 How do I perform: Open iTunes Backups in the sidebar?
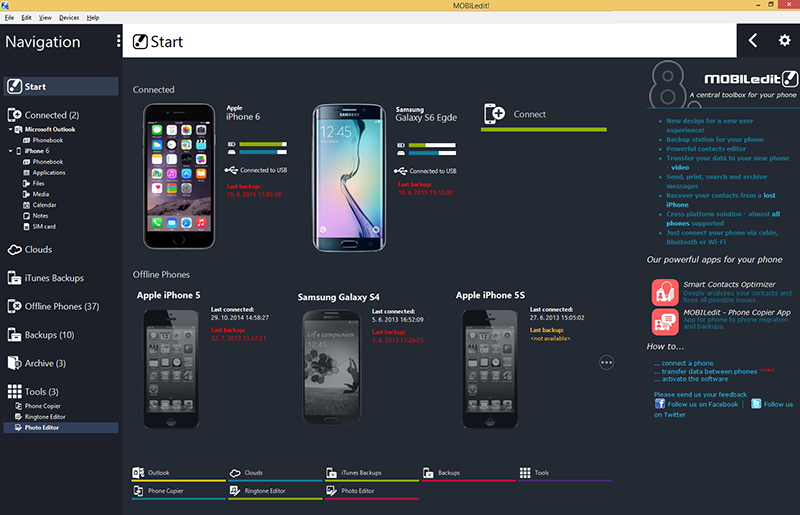(45, 278)
